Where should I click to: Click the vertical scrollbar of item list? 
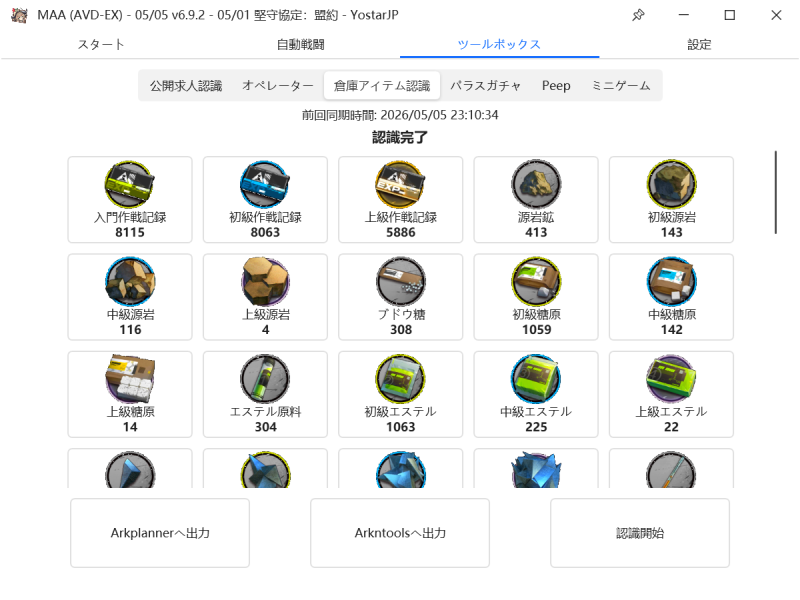776,192
